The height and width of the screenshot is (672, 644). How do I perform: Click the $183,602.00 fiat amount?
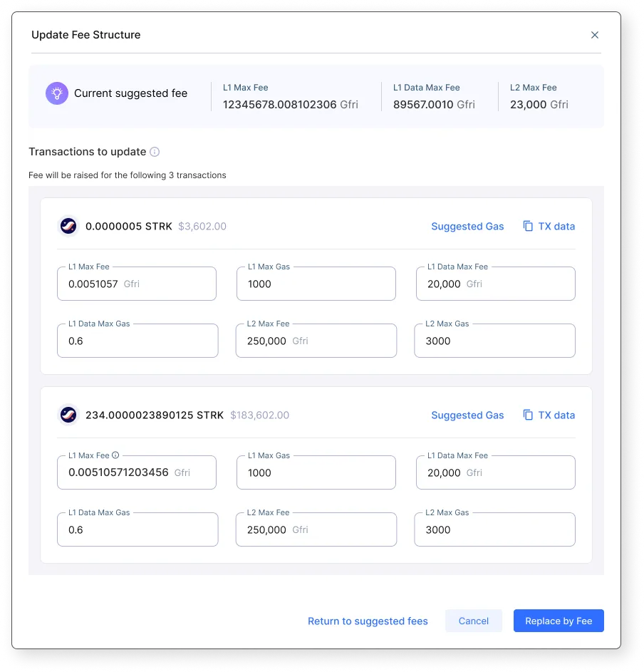click(x=259, y=415)
